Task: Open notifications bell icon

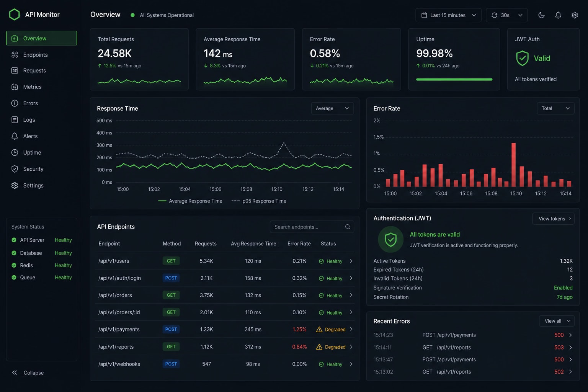Action: 558,15
